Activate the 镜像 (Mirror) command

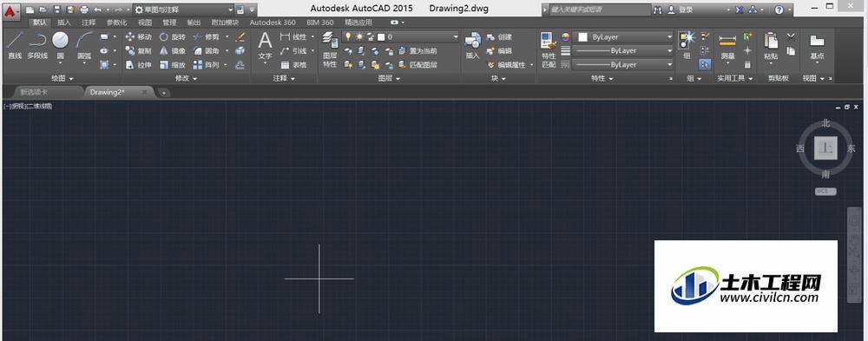click(x=173, y=51)
